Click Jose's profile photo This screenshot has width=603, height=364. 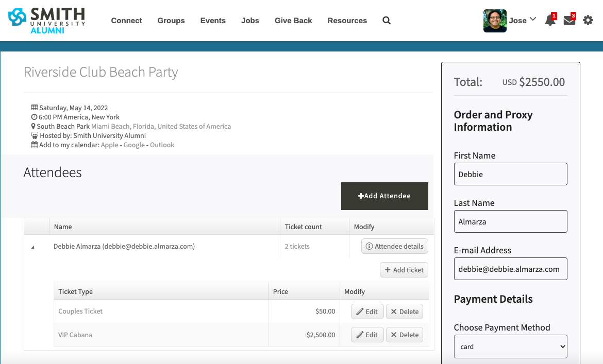tap(495, 21)
